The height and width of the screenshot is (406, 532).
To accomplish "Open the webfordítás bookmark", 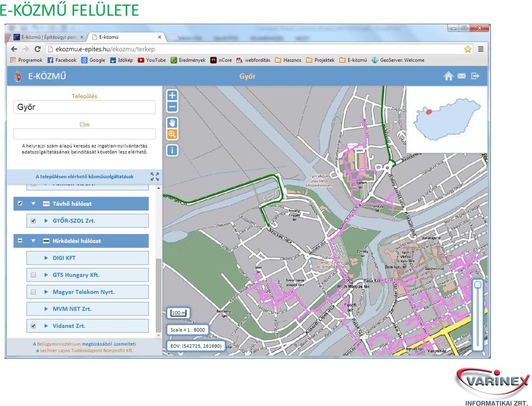I will (253, 60).
